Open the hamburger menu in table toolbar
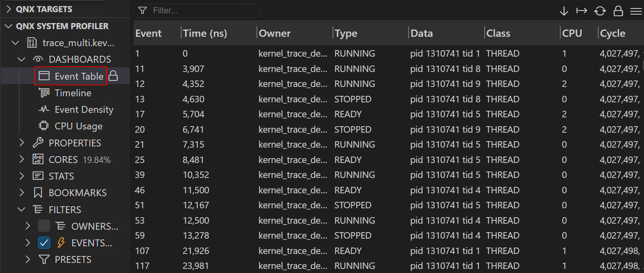Image resolution: width=644 pixels, height=273 pixels. tap(636, 11)
